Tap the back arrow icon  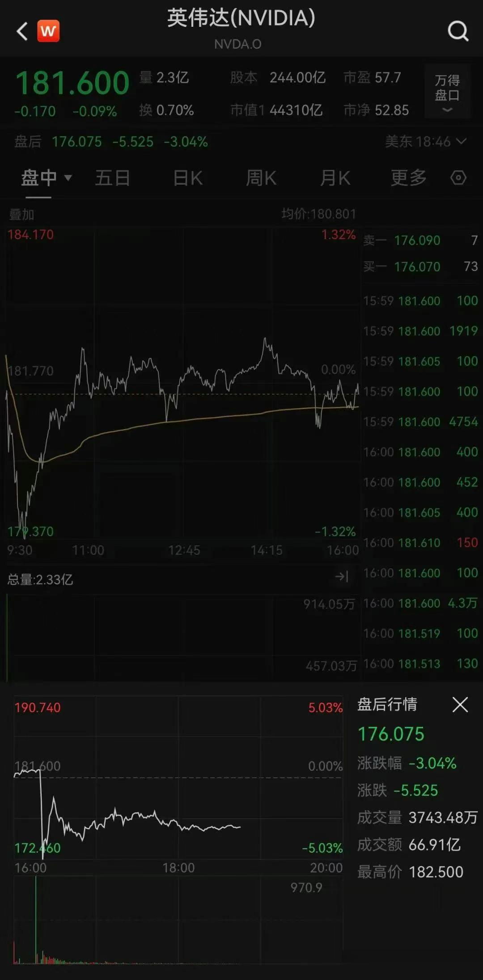pos(21,31)
